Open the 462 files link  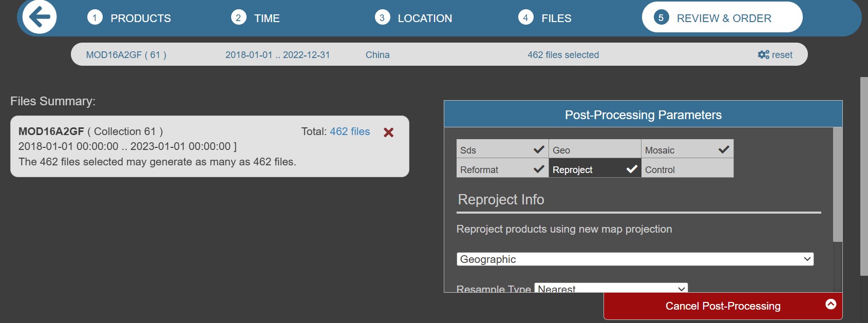point(350,131)
